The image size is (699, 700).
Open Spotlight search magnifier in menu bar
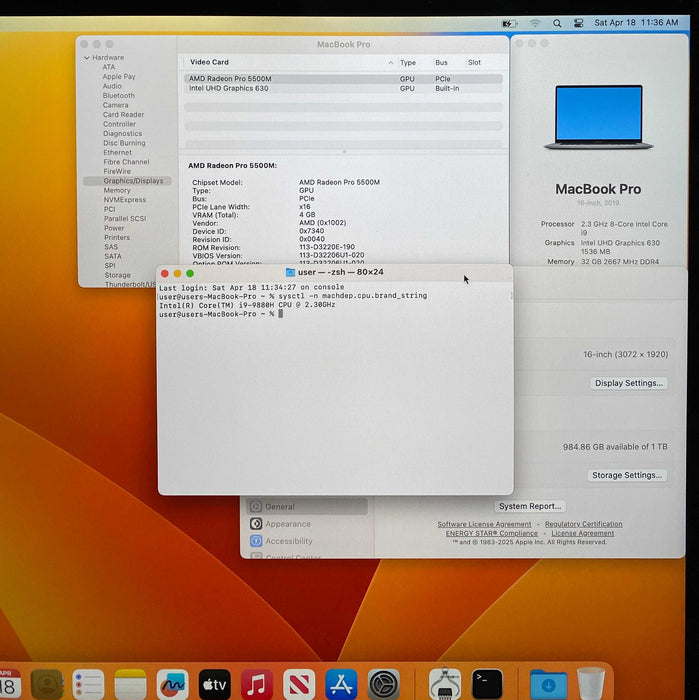[x=557, y=23]
